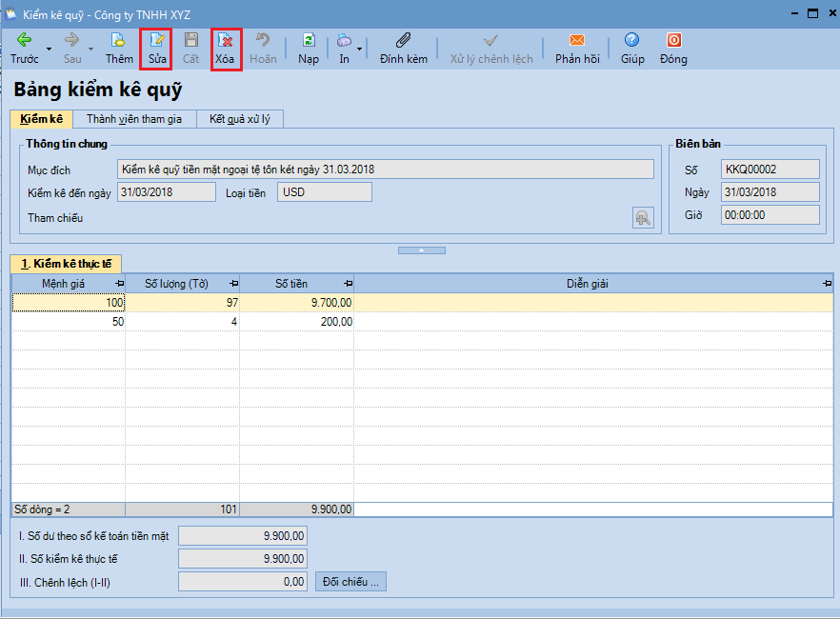The height and width of the screenshot is (619, 840).
Task: Pin the Mệnh giá column
Action: point(119,284)
